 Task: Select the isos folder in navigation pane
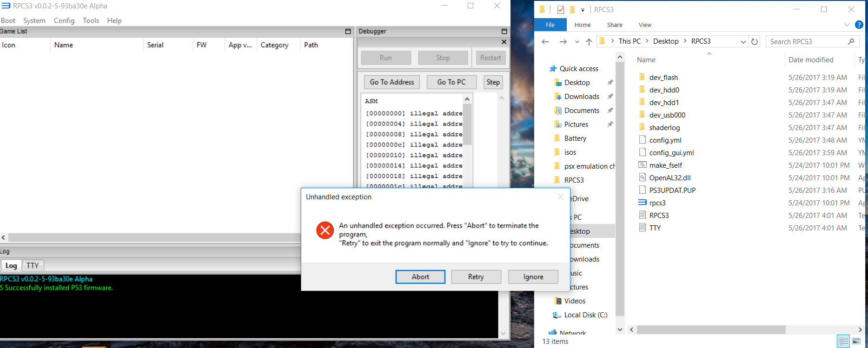(570, 152)
